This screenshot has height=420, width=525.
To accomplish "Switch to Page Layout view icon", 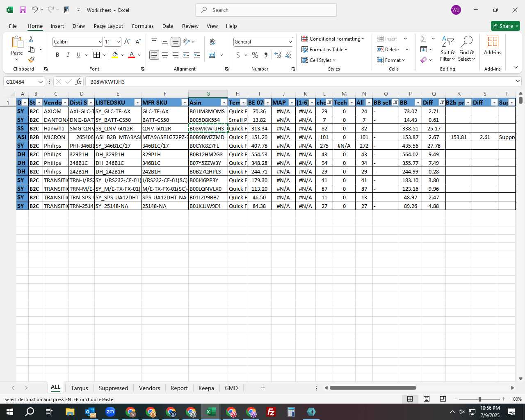I will (427, 399).
